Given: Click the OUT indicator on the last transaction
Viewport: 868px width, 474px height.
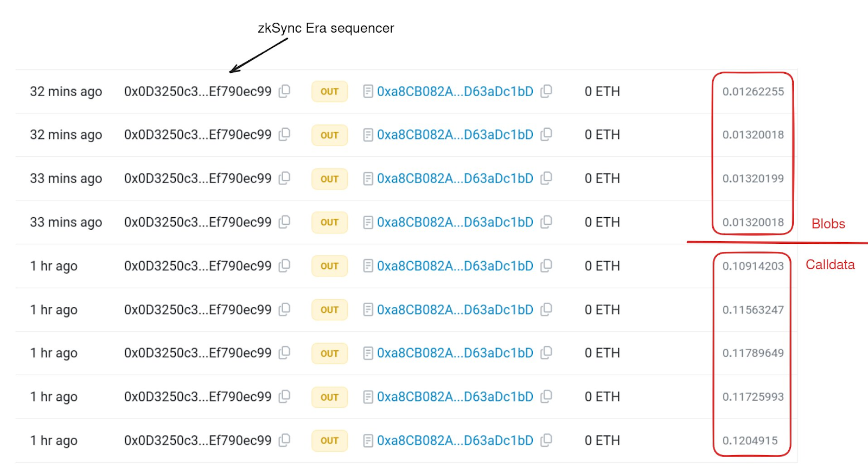Looking at the screenshot, I should (329, 440).
